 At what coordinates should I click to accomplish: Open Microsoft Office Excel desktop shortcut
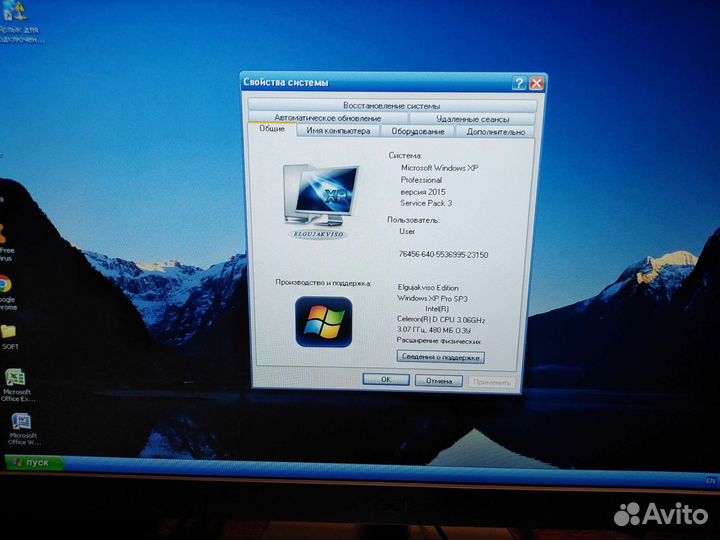pos(17,385)
